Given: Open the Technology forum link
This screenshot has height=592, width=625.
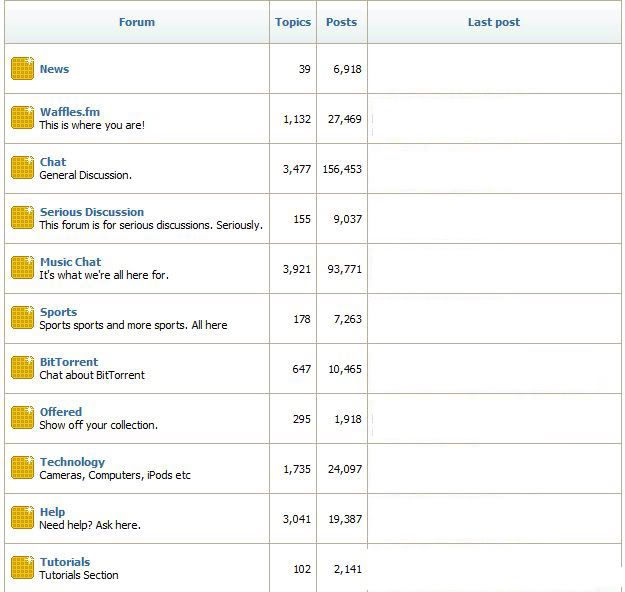Looking at the screenshot, I should (x=72, y=462).
